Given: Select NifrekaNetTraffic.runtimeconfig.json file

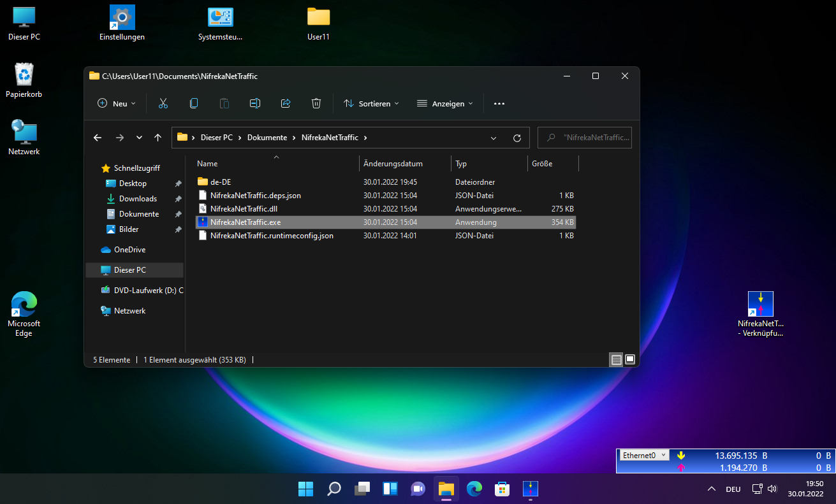Looking at the screenshot, I should click(386, 236).
